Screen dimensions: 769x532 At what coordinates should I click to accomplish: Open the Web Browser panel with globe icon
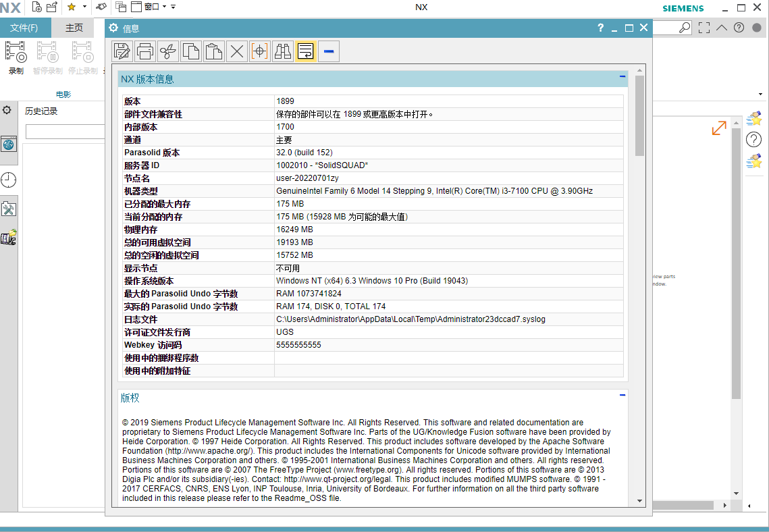[x=9, y=142]
